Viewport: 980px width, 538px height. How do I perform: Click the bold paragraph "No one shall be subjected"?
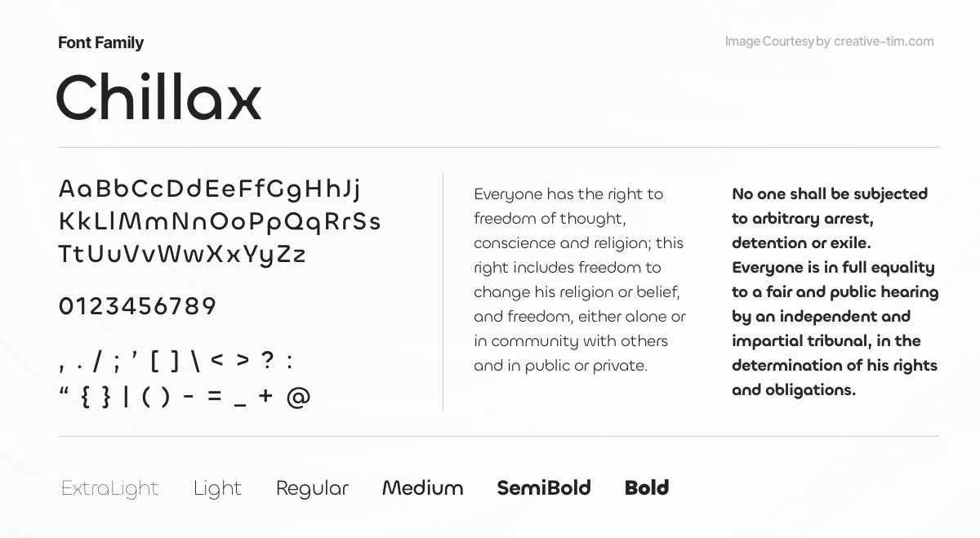pyautogui.click(x=835, y=291)
